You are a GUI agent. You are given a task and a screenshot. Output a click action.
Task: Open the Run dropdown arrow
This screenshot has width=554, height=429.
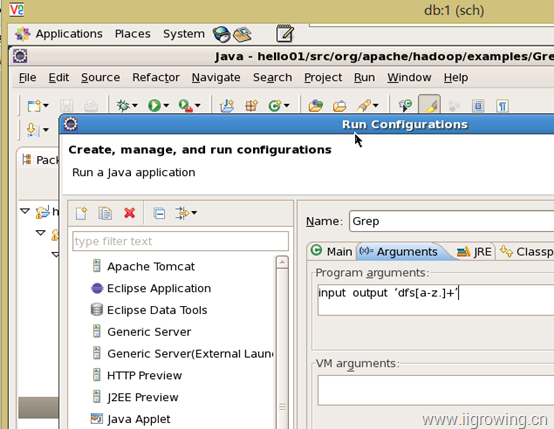(x=166, y=105)
